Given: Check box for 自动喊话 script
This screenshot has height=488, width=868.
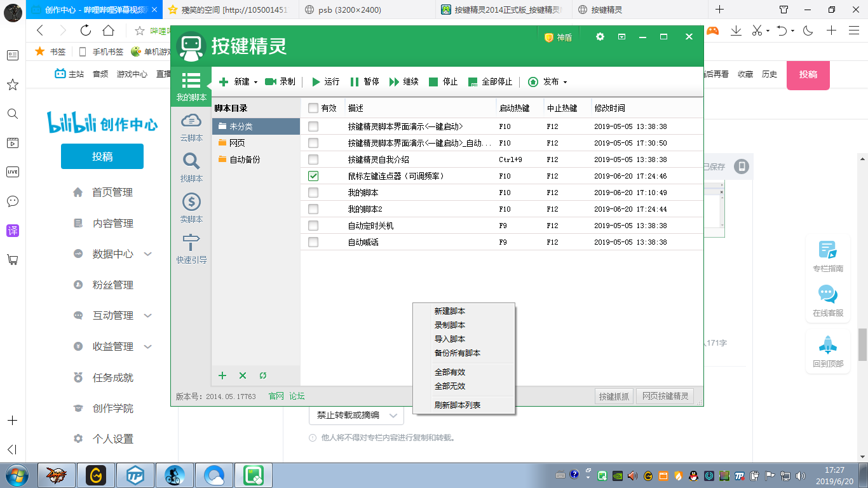Looking at the screenshot, I should point(313,242).
